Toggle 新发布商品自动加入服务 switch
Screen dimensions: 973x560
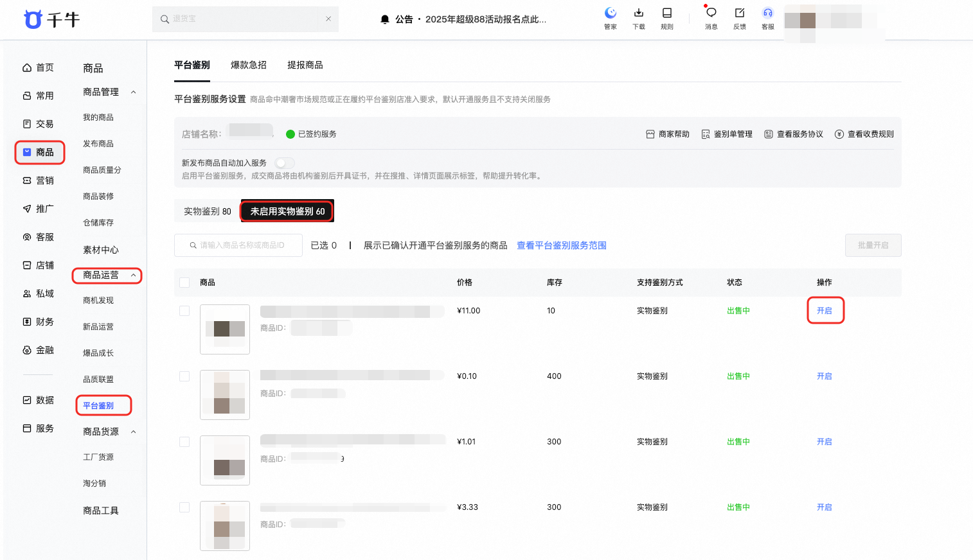coord(285,163)
